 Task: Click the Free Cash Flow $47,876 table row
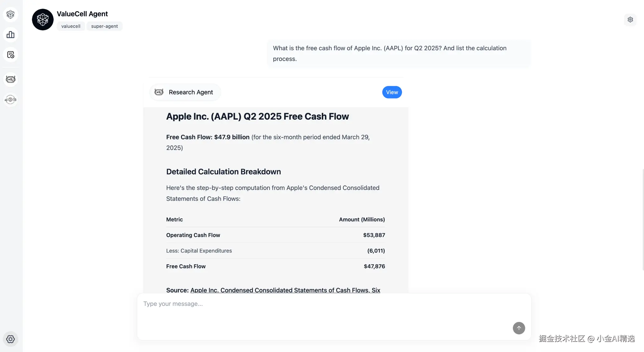275,266
